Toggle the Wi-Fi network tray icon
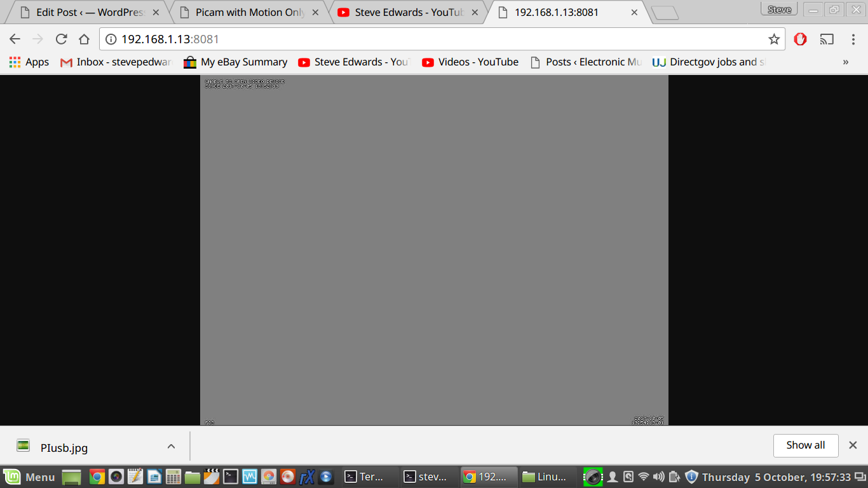The image size is (868, 488). point(643,477)
